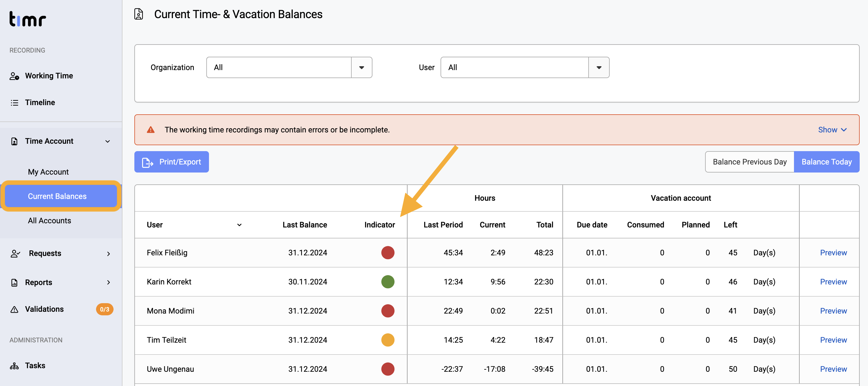Click the 0/3 Validations badge
Image resolution: width=868 pixels, height=386 pixels.
point(104,309)
